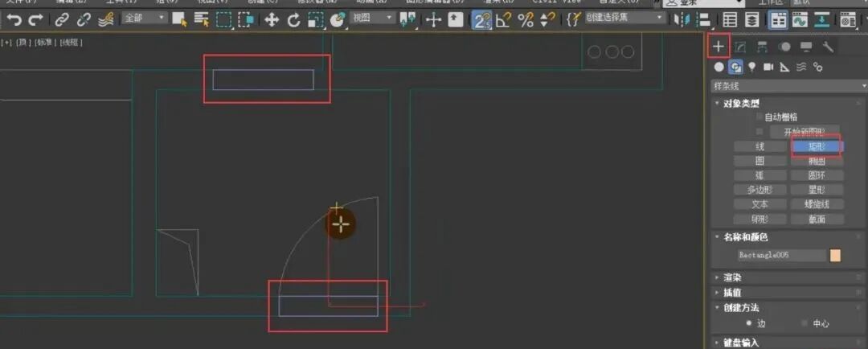Select the 边 creation method radio
The image size is (868, 349).
pos(750,323)
